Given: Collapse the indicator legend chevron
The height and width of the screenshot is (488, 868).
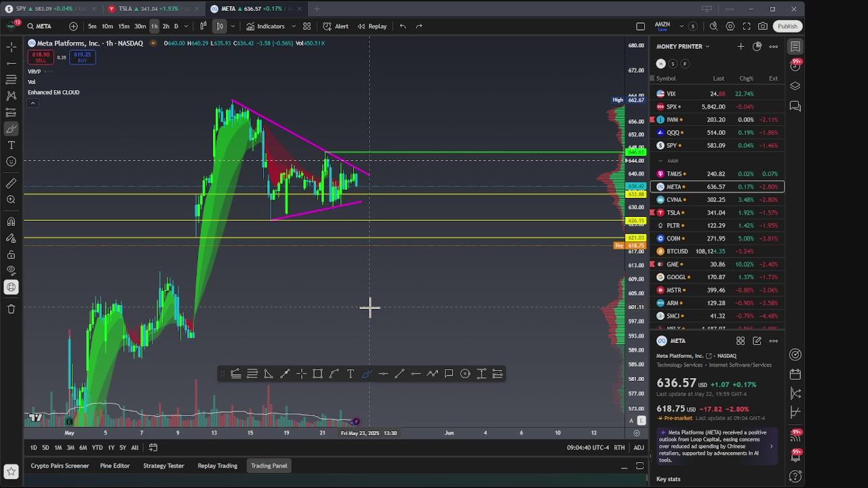Looking at the screenshot, I should tap(33, 103).
